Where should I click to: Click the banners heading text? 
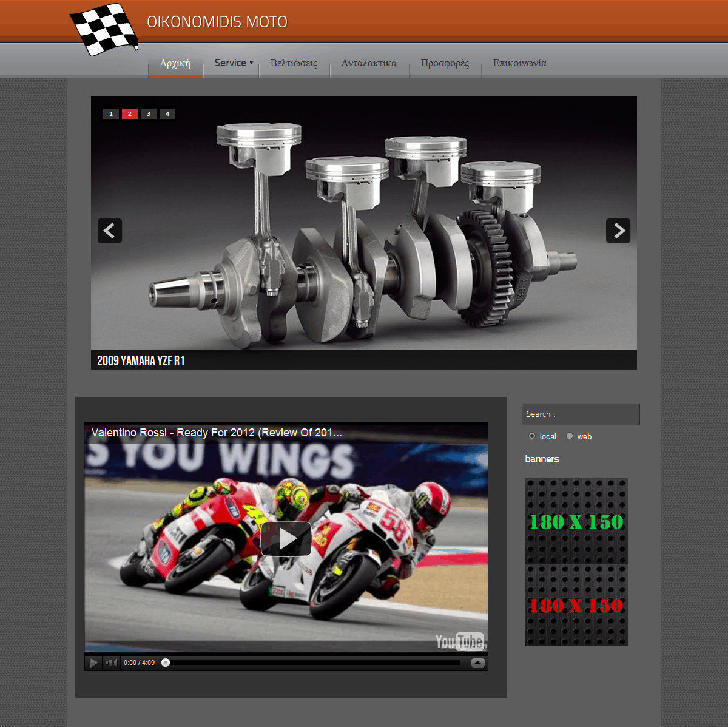click(x=542, y=459)
